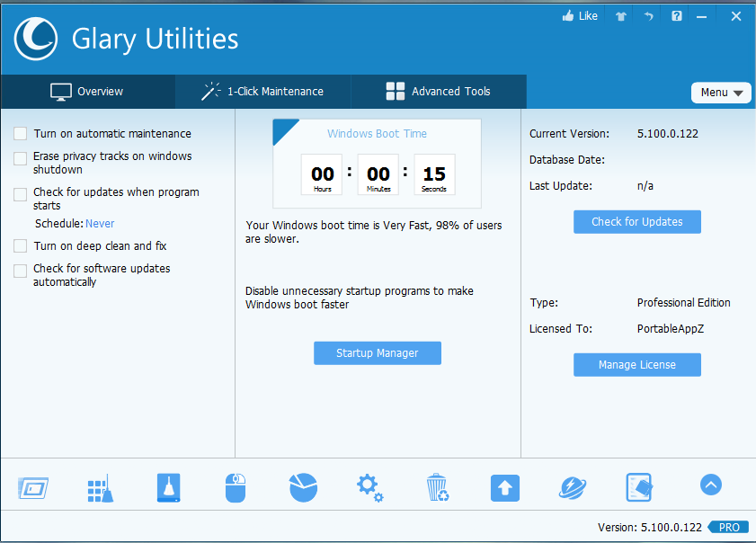Launch the recycle bin uninstaller icon
This screenshot has height=543, width=756.
437,487
